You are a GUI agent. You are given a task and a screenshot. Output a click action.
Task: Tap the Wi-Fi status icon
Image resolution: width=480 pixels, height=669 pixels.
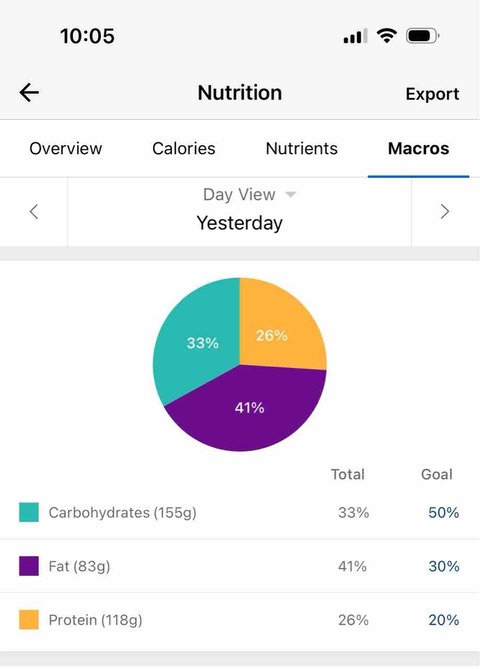(387, 36)
